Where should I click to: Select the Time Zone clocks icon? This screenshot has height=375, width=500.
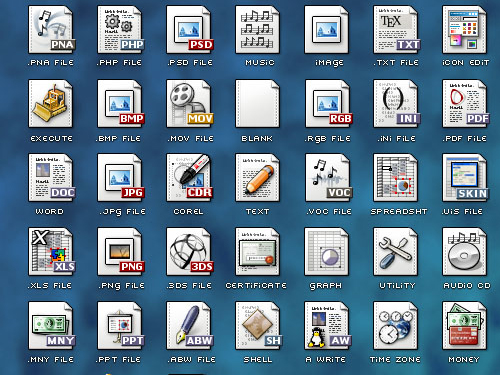pos(395,325)
